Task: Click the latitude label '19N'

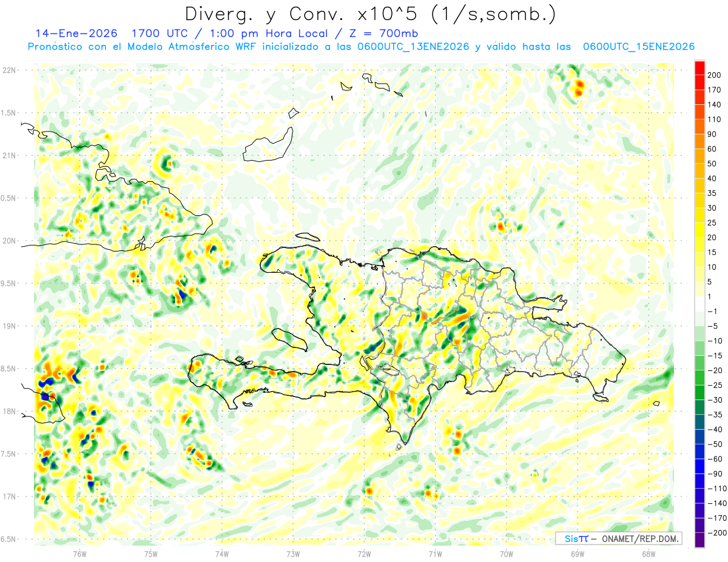Action: coord(9,326)
